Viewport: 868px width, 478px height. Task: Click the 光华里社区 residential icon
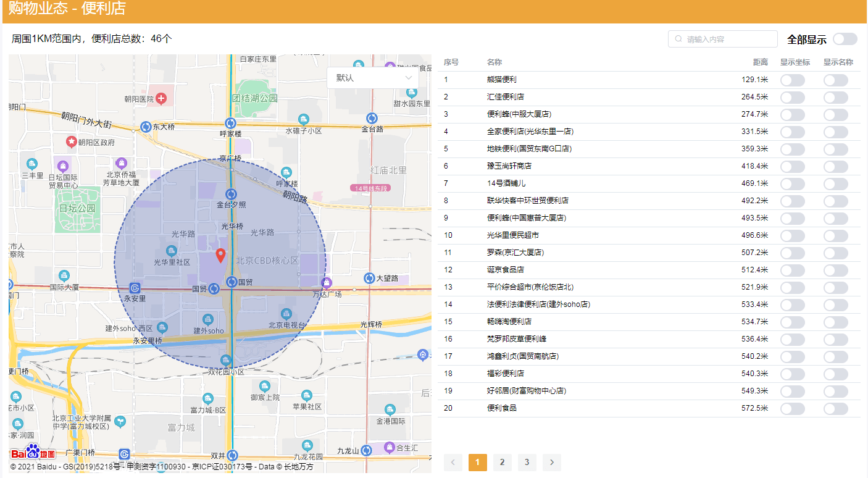tap(172, 251)
